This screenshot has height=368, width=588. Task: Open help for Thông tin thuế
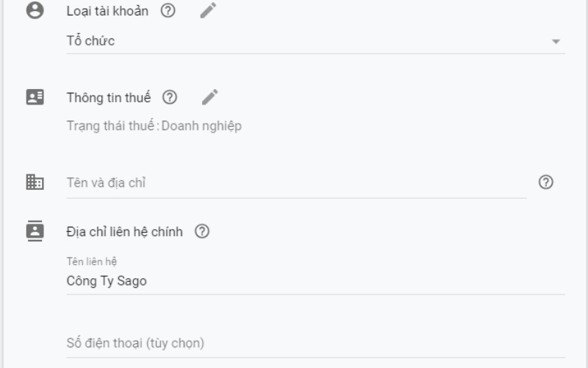tap(170, 97)
